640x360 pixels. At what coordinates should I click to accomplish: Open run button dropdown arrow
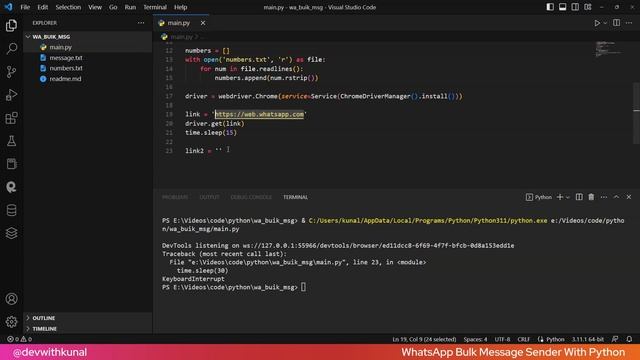coord(605,23)
